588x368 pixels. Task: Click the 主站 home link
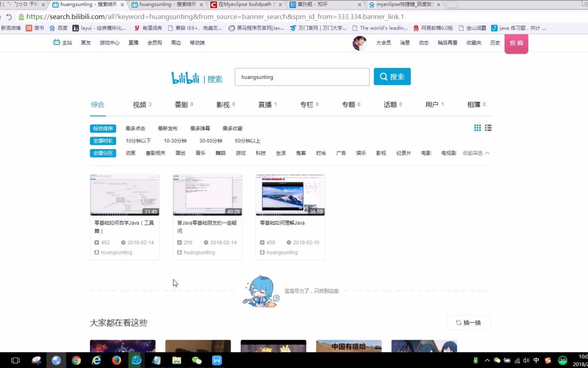[x=63, y=43]
